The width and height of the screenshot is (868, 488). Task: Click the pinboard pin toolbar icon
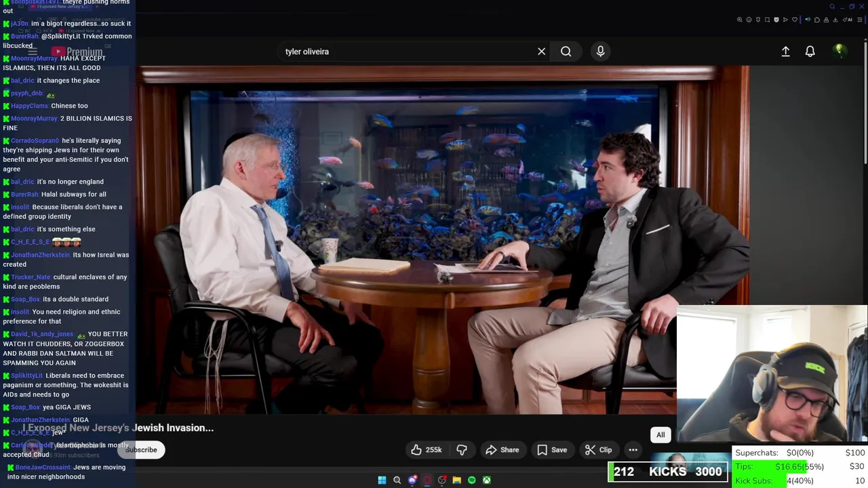(x=758, y=20)
